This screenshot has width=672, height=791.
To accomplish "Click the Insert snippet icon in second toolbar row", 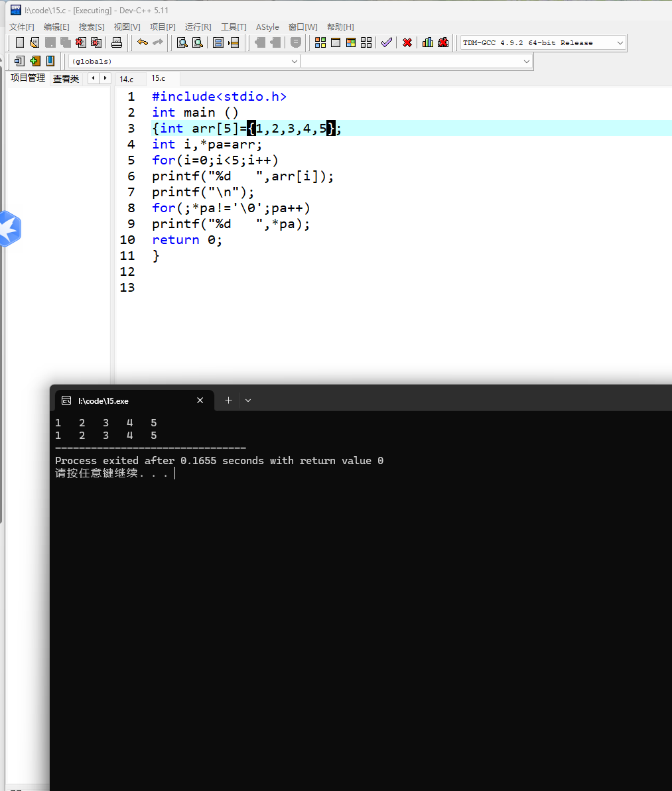I will [19, 61].
